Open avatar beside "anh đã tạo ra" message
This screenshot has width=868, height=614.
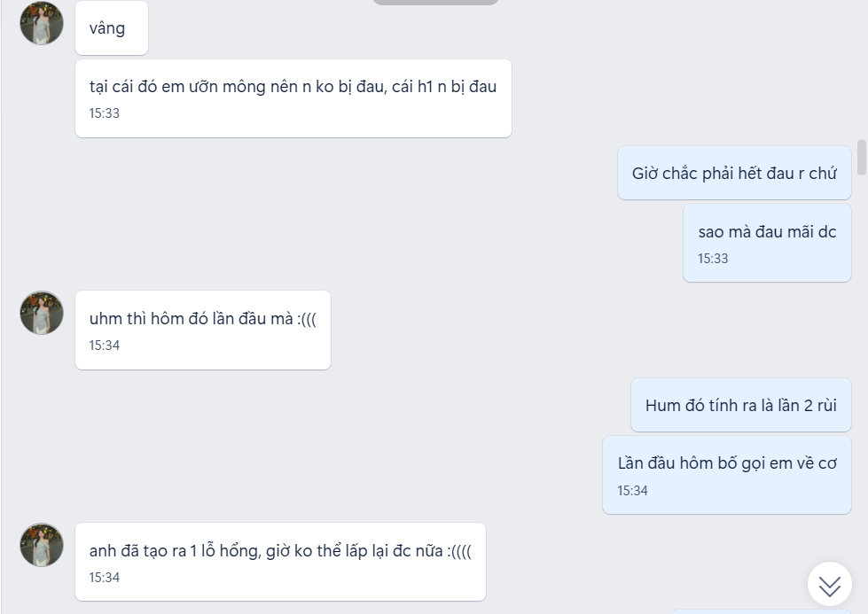click(42, 545)
